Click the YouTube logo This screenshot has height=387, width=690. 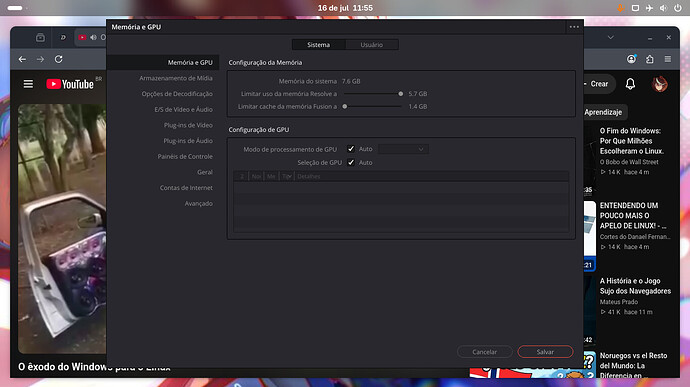click(x=70, y=84)
